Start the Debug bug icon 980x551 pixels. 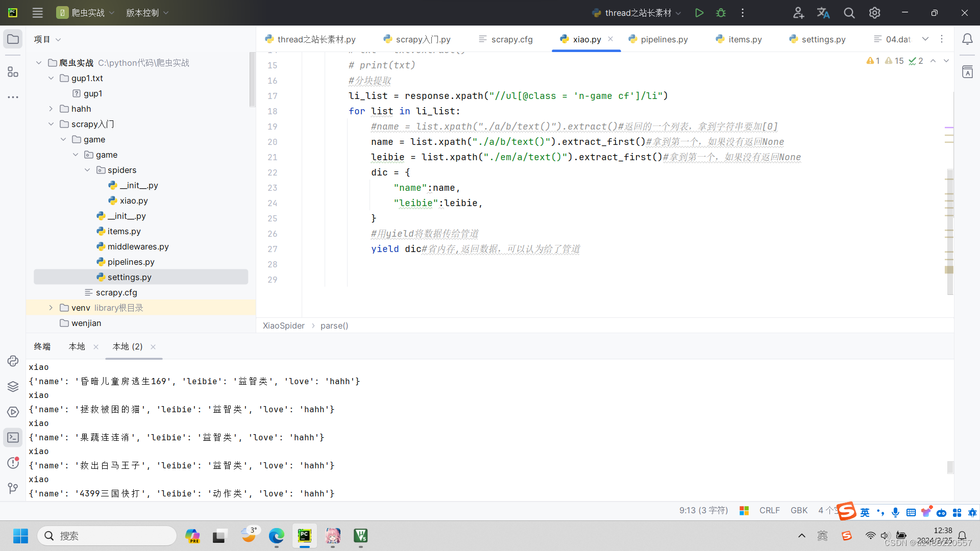point(721,13)
